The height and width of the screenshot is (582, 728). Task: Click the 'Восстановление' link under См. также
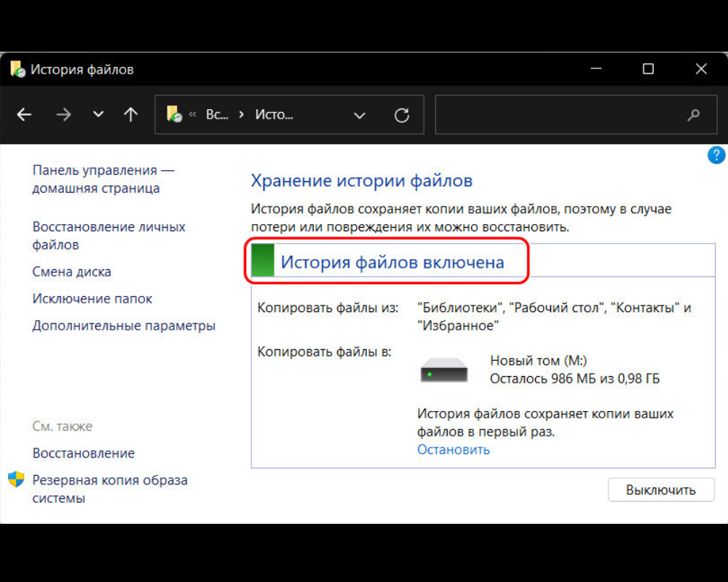point(84,453)
